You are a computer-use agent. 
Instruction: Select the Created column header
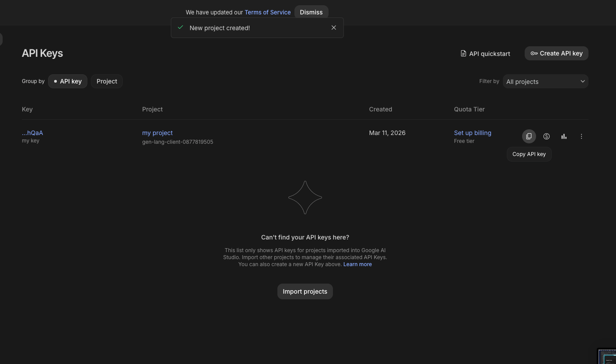coord(381,109)
